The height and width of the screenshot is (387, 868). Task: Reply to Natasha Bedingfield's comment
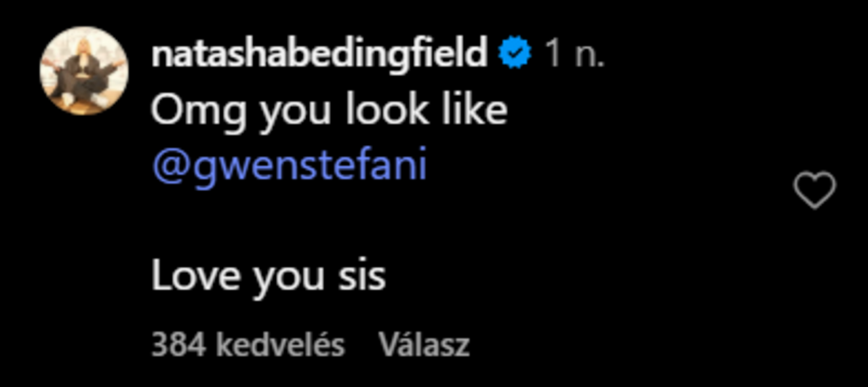click(x=424, y=345)
